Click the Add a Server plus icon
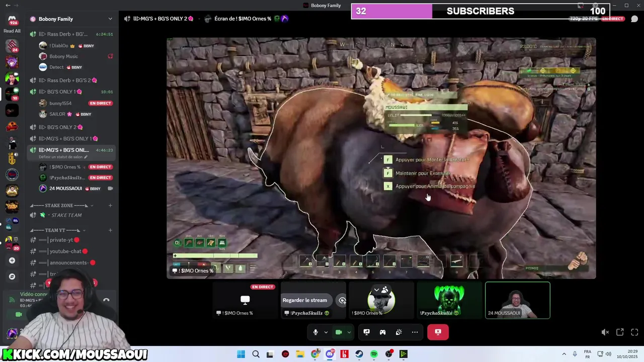 pos(12,260)
